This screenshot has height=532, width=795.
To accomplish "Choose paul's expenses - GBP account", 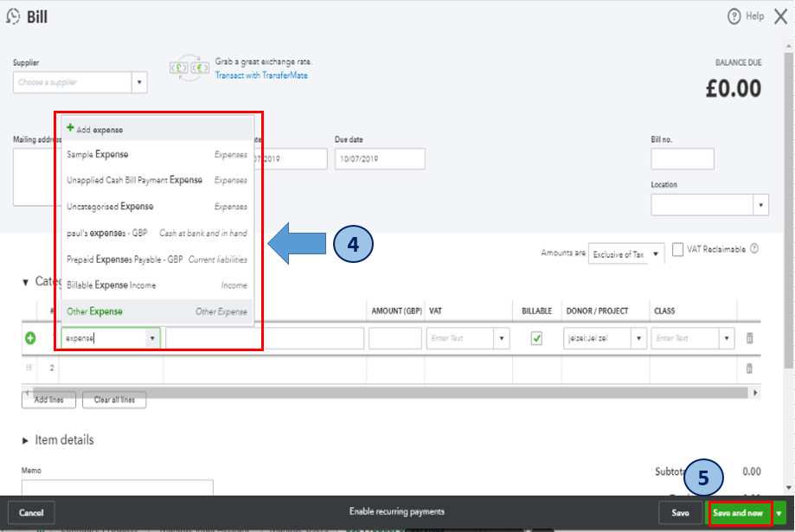I will [x=157, y=233].
